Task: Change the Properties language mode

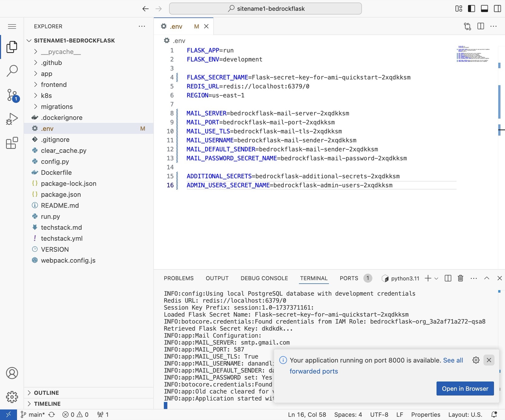Action: (x=425, y=415)
